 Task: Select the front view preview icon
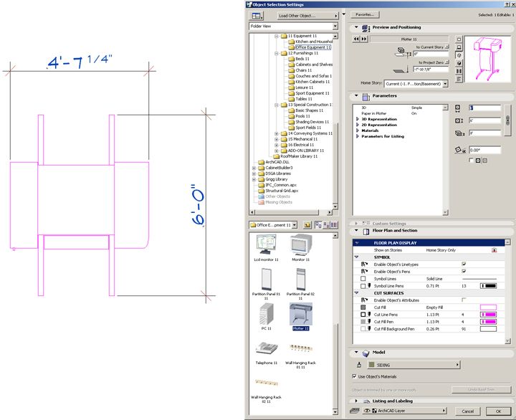(459, 47)
